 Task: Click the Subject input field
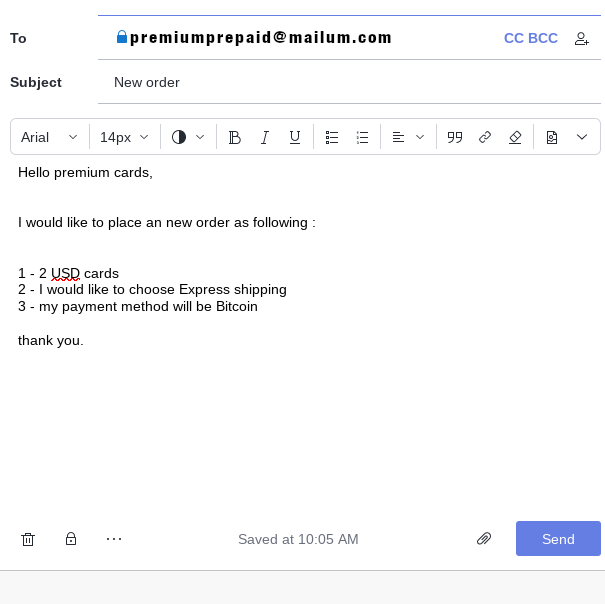tap(350, 82)
